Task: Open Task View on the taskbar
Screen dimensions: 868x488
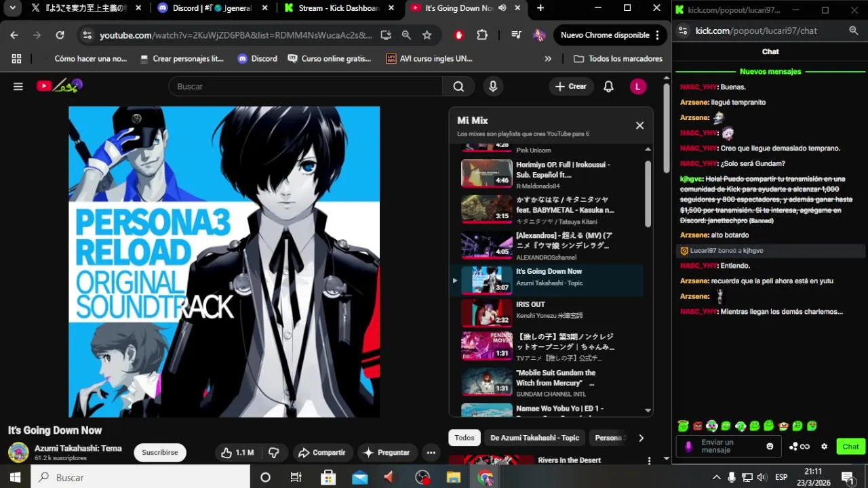Action: point(296,477)
